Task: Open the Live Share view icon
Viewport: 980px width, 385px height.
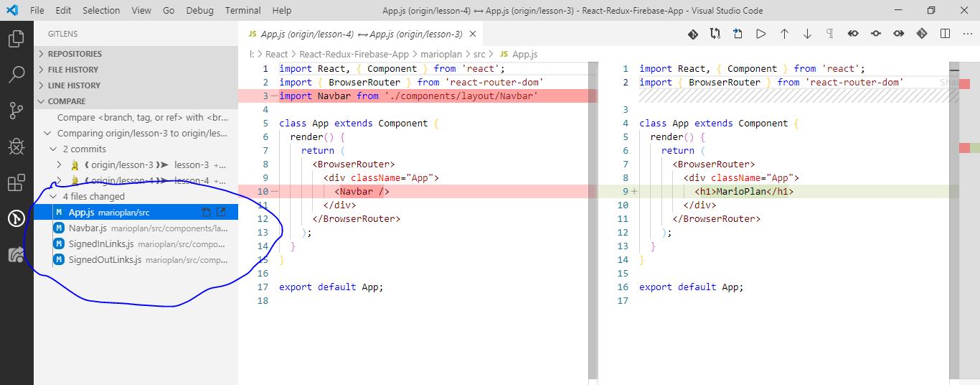Action: click(16, 254)
